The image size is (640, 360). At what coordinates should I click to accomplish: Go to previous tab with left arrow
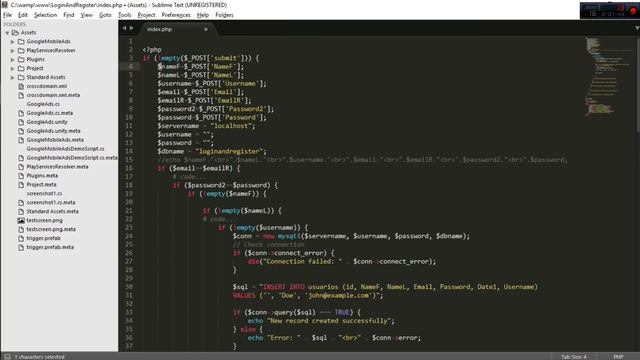124,28
